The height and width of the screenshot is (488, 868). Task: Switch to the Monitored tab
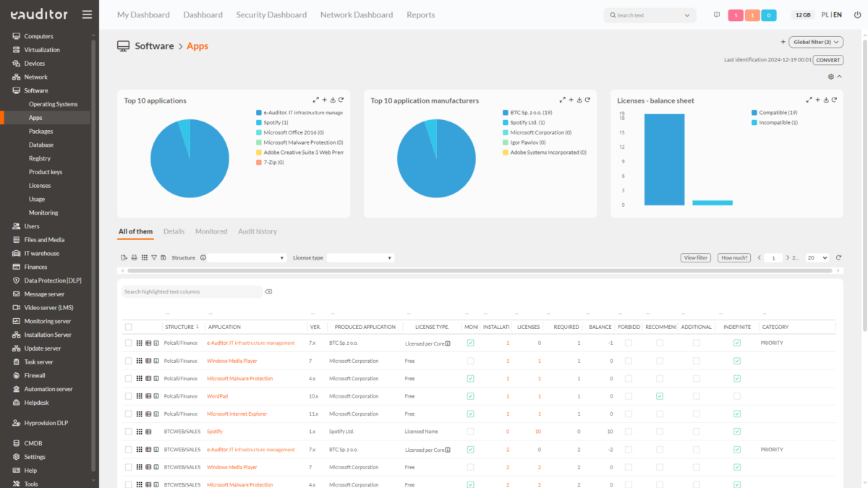(211, 231)
